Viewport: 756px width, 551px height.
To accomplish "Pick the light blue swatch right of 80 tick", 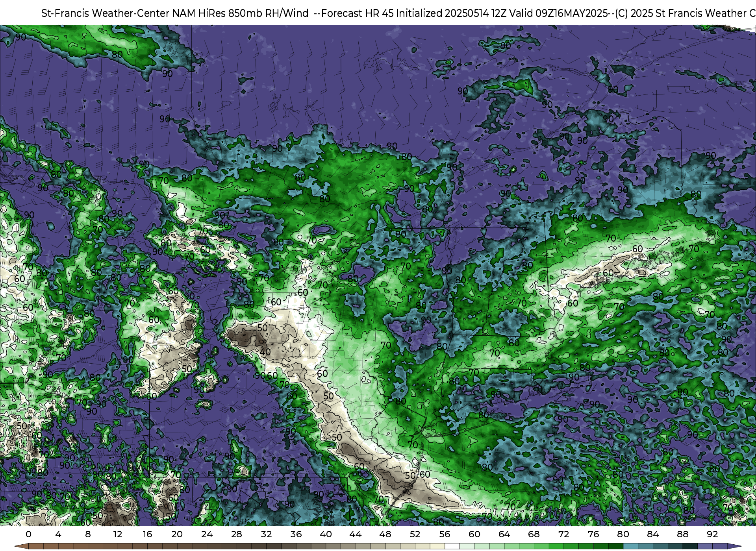I will pyautogui.click(x=630, y=546).
